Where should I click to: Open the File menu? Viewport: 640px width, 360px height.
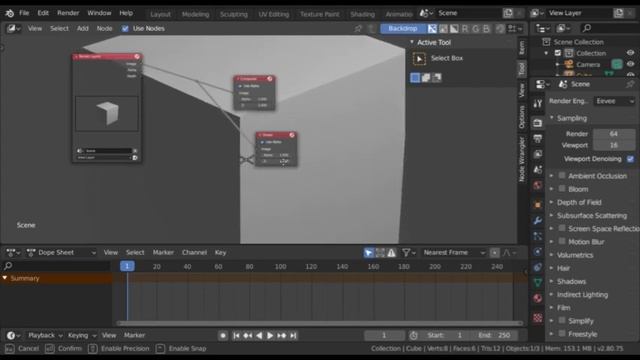coord(24,13)
